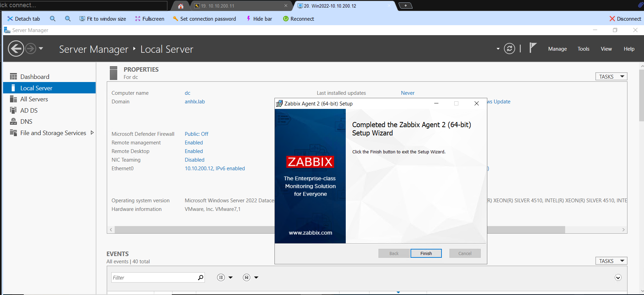Image resolution: width=644 pixels, height=295 pixels.
Task: Switch to the 10.10.200.11 session tab
Action: [238, 6]
